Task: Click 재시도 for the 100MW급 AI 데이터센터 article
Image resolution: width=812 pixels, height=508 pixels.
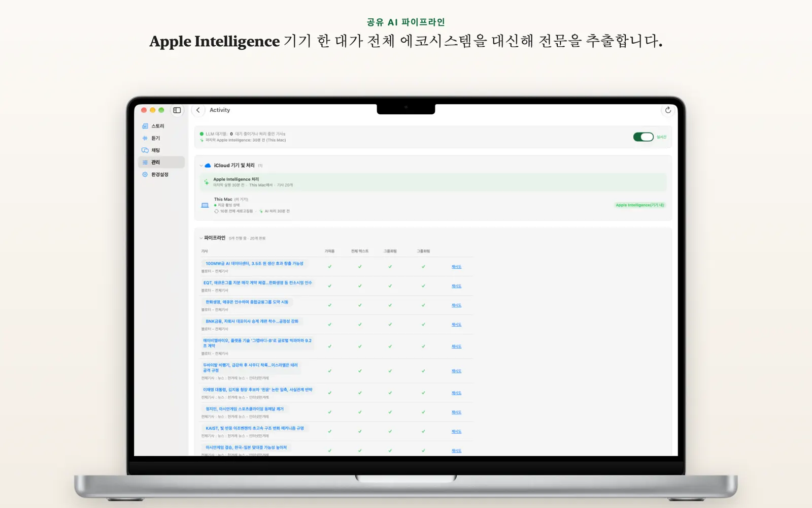Action: (456, 267)
